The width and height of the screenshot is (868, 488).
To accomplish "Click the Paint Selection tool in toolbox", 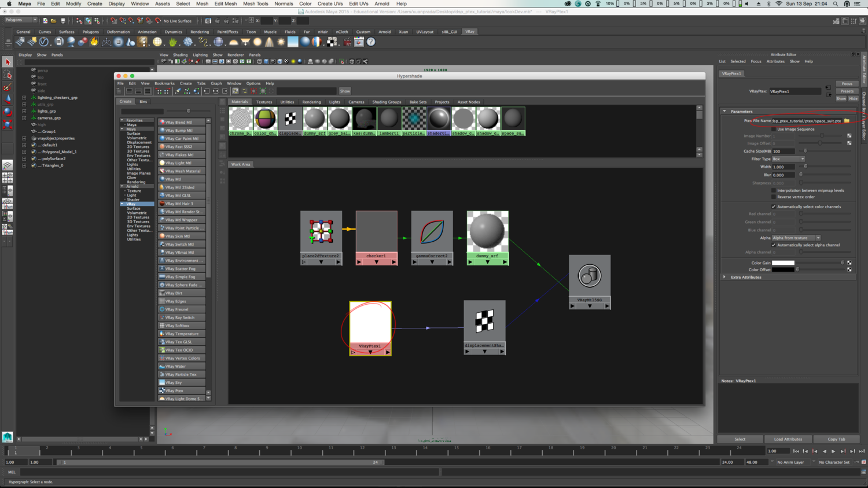I will pyautogui.click(x=8, y=87).
